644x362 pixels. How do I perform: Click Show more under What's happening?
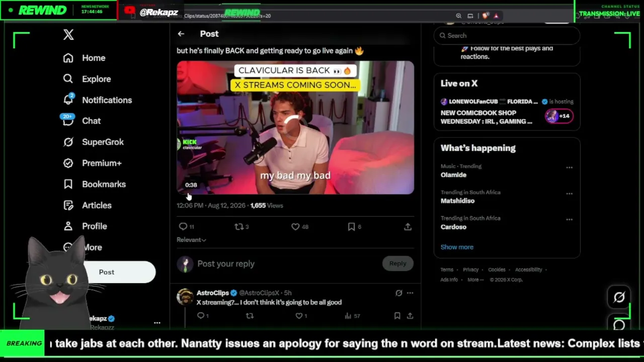pos(457,247)
